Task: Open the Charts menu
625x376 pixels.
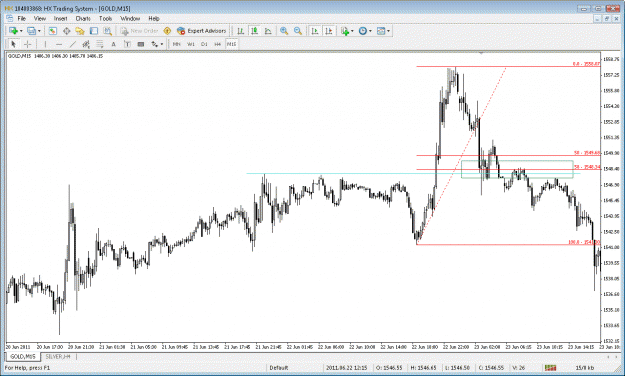Action: [x=83, y=18]
